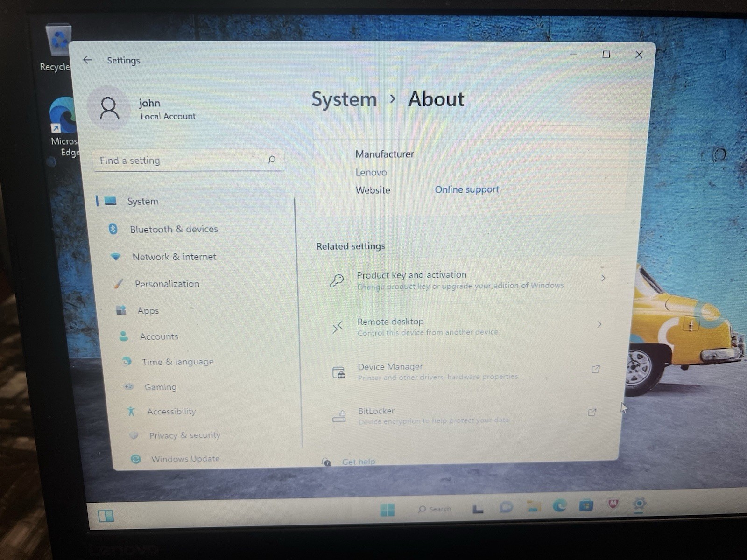Viewport: 747px width, 560px height.
Task: Click the Apps icon in the sidebar
Action: tap(121, 310)
